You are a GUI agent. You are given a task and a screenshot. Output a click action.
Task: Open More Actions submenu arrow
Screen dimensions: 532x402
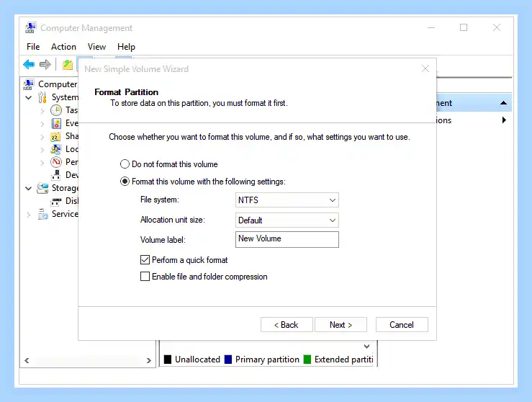click(504, 120)
